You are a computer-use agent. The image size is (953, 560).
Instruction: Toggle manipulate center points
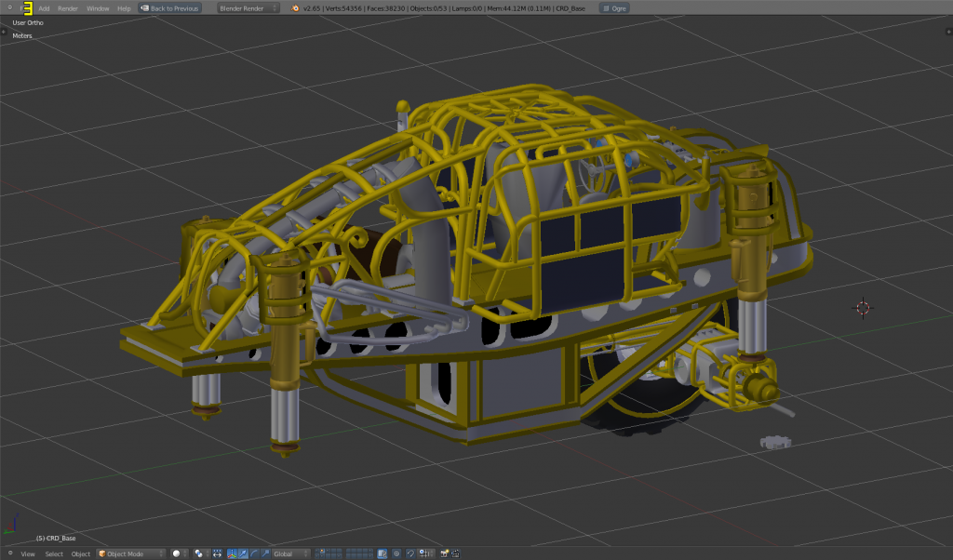[x=217, y=553]
